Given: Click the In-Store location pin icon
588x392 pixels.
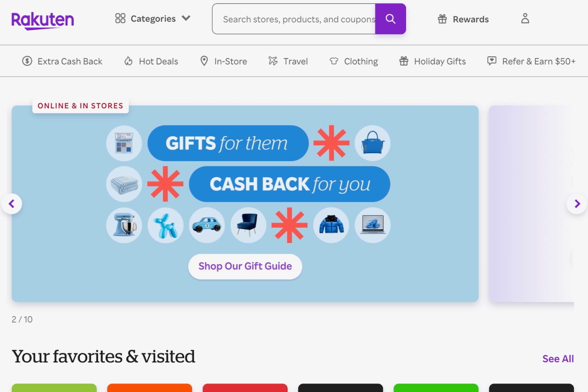Looking at the screenshot, I should point(204,61).
